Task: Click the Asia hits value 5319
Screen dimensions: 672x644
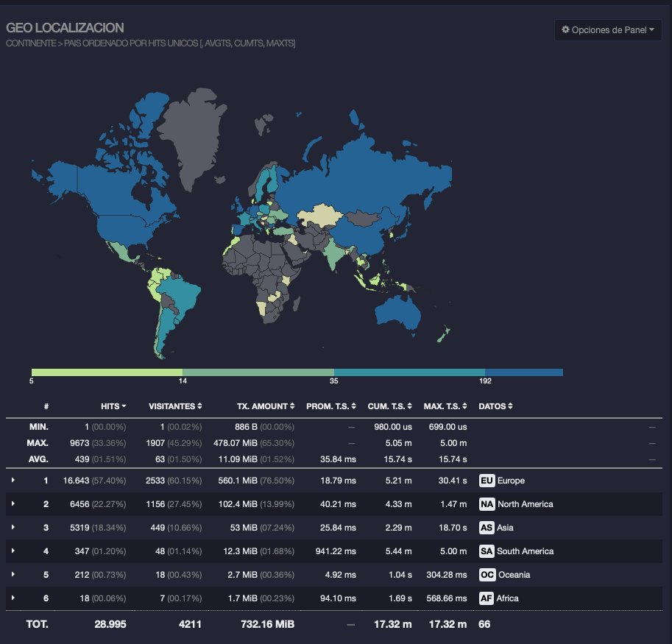Action: coord(79,528)
